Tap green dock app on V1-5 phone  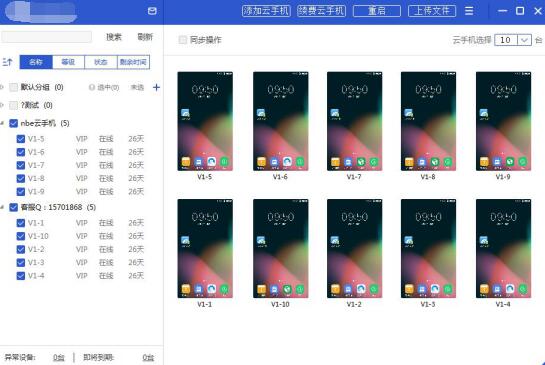click(225, 162)
